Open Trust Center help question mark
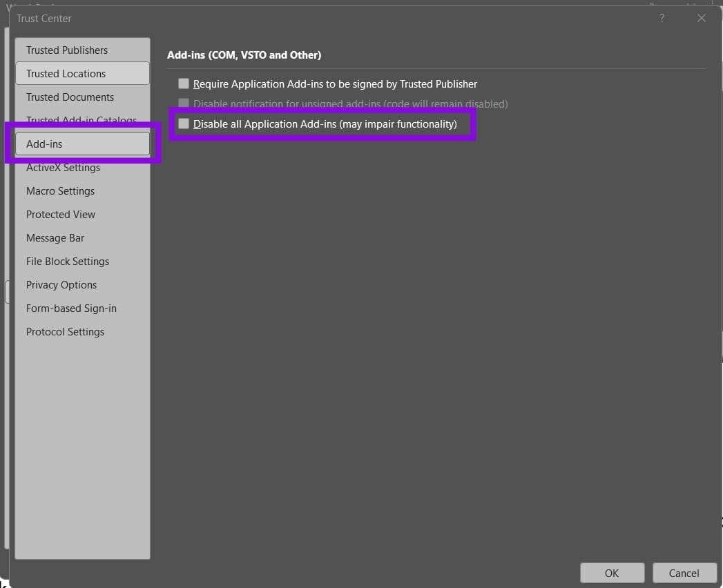723x588 pixels. 662,18
